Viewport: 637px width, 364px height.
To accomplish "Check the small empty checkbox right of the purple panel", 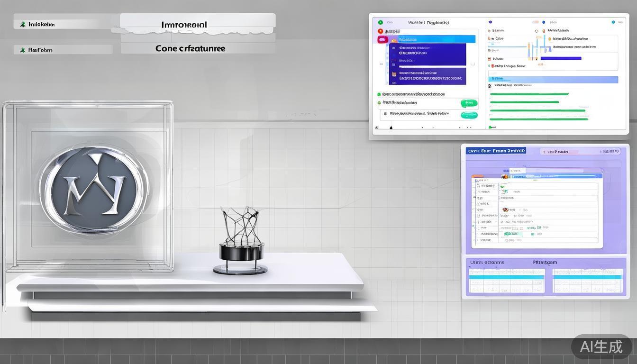I will 473,64.
